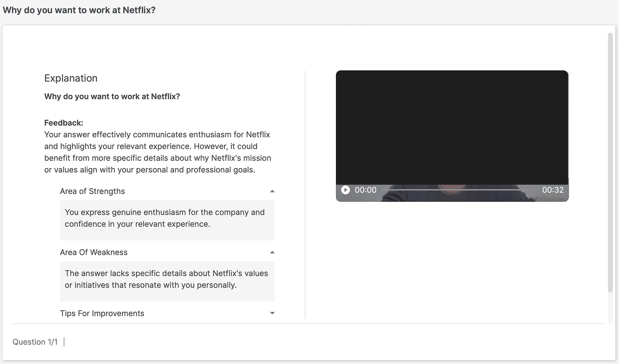619x364 pixels.
Task: Click the bold question under Explanation
Action: point(112,97)
